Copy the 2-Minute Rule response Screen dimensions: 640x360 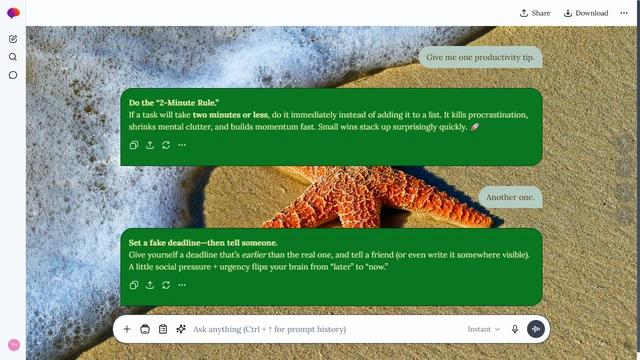pyautogui.click(x=134, y=145)
